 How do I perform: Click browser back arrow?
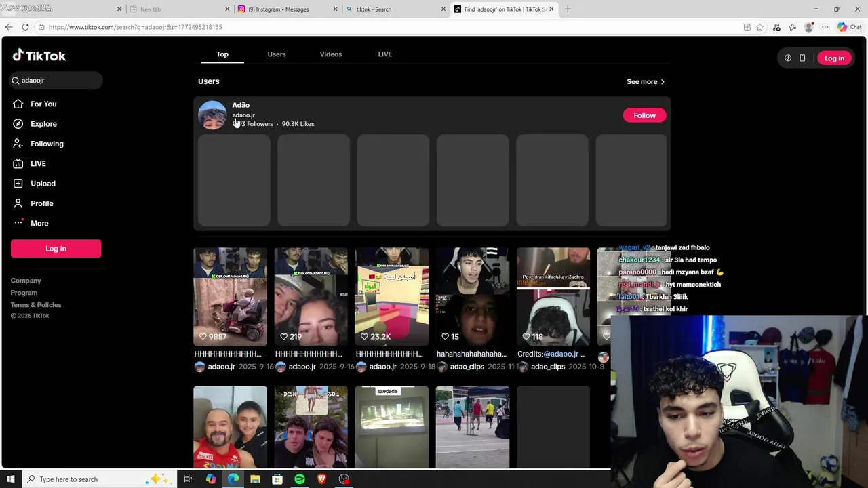[x=8, y=27]
